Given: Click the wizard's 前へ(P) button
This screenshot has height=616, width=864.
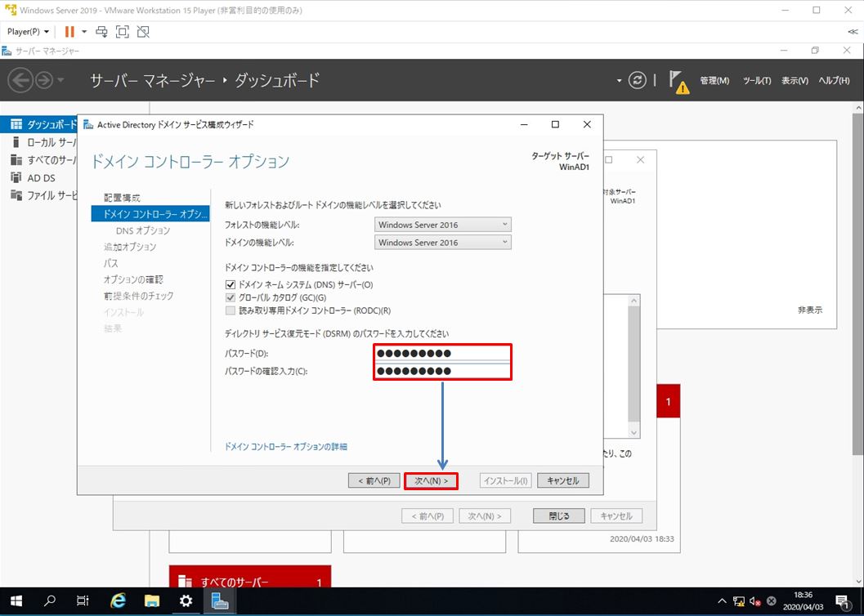Looking at the screenshot, I should tap(374, 480).
